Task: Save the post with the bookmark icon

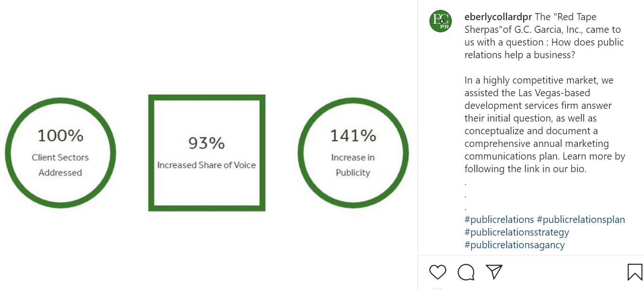Action: click(635, 272)
